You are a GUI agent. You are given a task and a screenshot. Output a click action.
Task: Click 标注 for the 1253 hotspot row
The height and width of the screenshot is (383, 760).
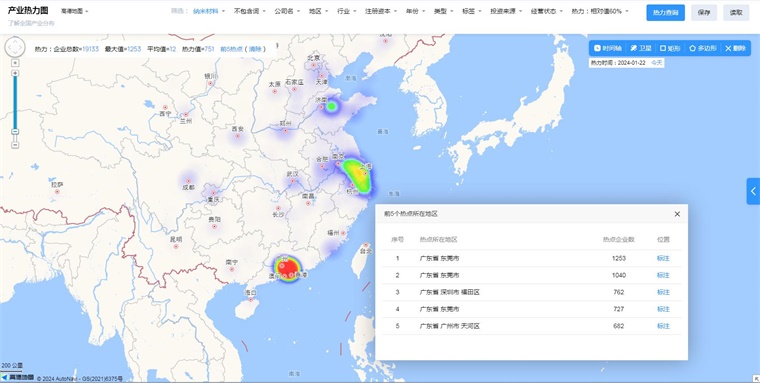click(663, 258)
